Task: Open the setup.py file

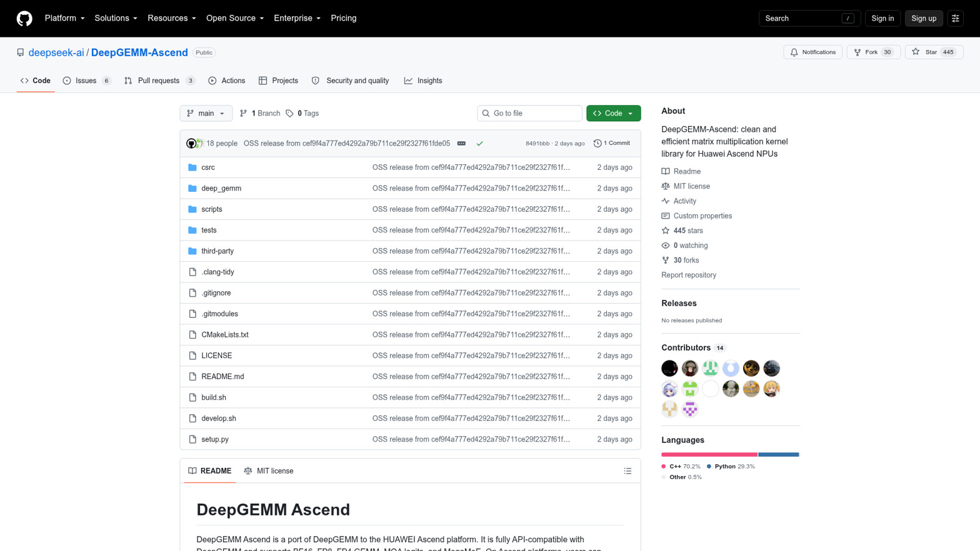Action: click(215, 439)
